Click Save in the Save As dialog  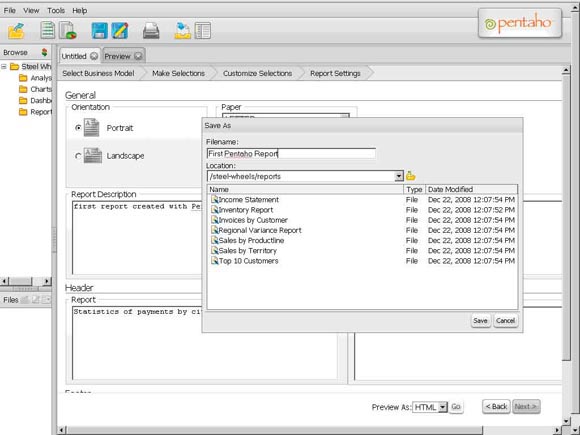click(480, 321)
